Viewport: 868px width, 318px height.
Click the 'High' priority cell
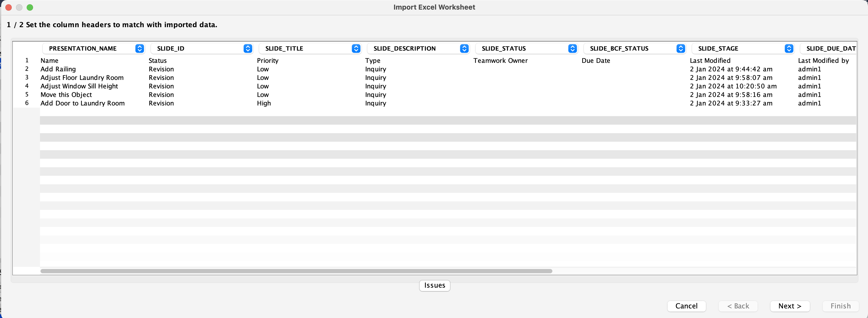click(x=264, y=103)
